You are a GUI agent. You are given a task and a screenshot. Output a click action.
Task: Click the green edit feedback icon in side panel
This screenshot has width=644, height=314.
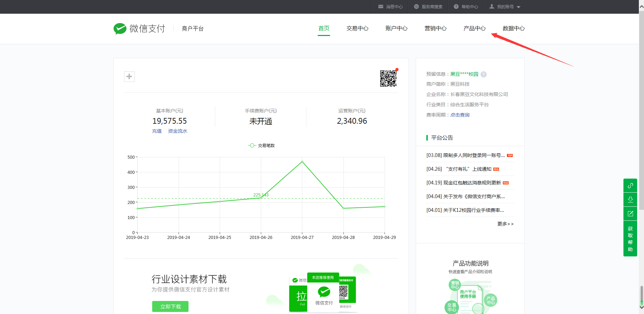coord(630,214)
